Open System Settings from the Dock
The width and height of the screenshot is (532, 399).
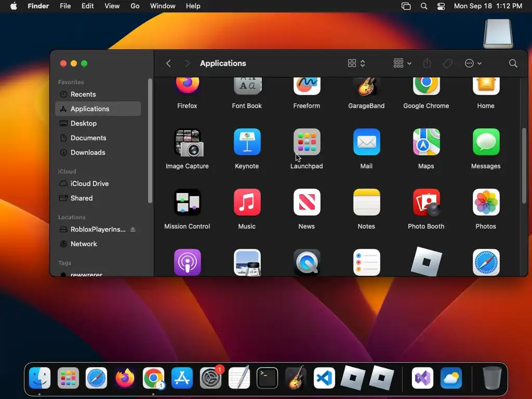(211, 378)
